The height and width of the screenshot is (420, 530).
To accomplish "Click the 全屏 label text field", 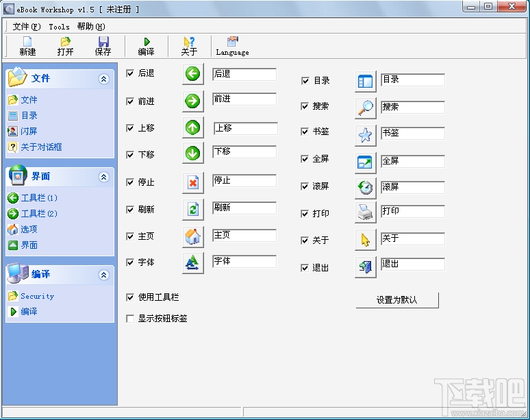I will (413, 161).
